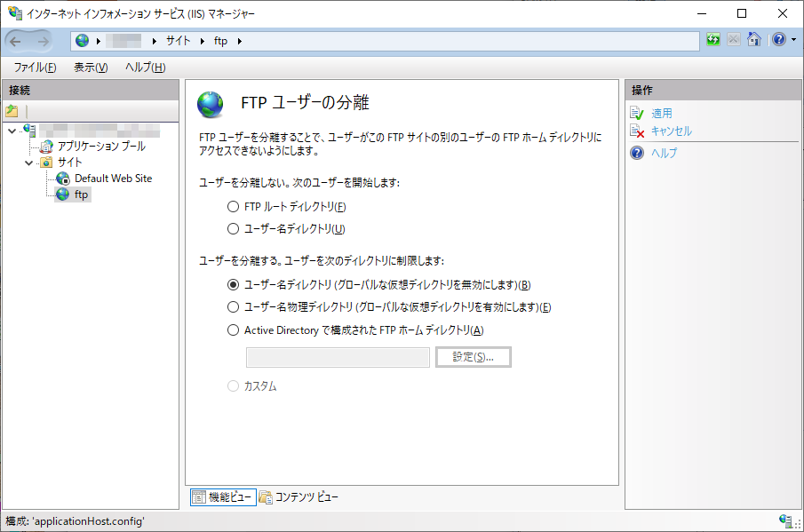Click the 設定(S)... button
The width and height of the screenshot is (804, 532).
[474, 357]
